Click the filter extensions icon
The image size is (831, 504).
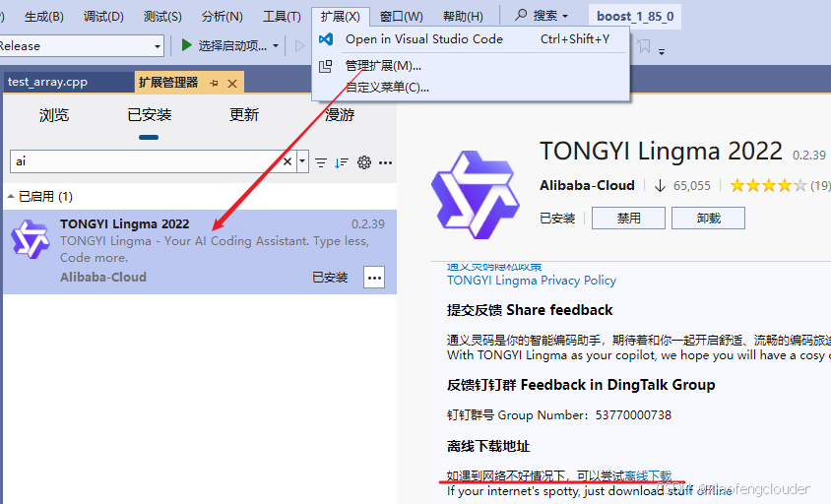click(321, 162)
